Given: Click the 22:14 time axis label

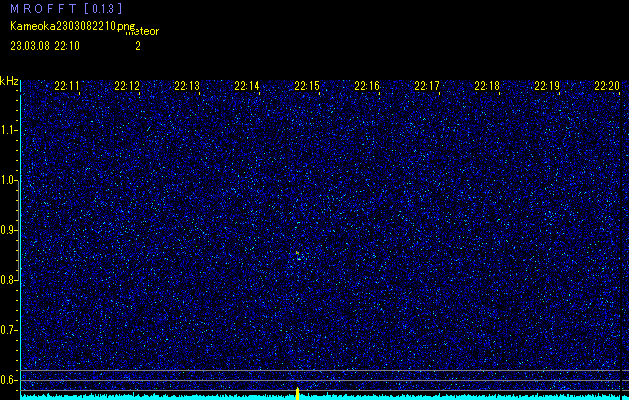Looking at the screenshot, I should [247, 86].
